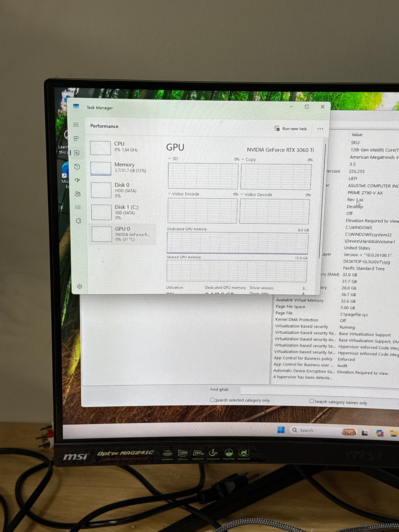Open File Explorer from the taskbar
Viewport: 399px width, 532px height.
[x=394, y=434]
